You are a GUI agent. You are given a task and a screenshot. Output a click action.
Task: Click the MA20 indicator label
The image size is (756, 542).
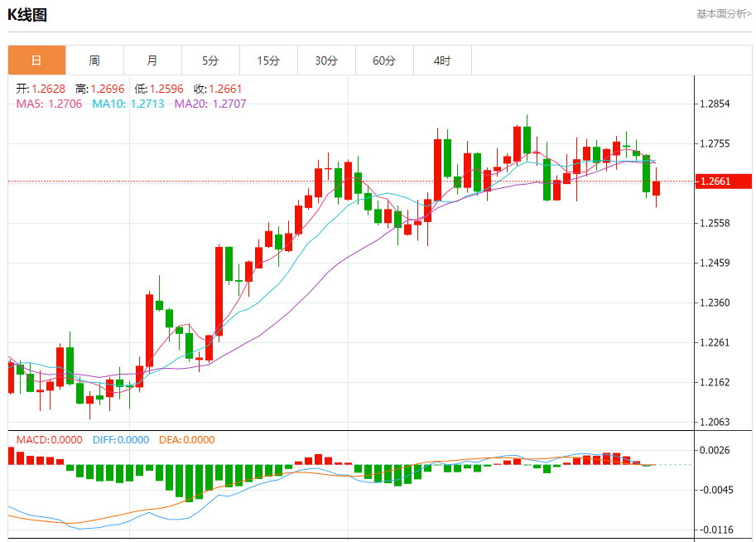coord(209,104)
